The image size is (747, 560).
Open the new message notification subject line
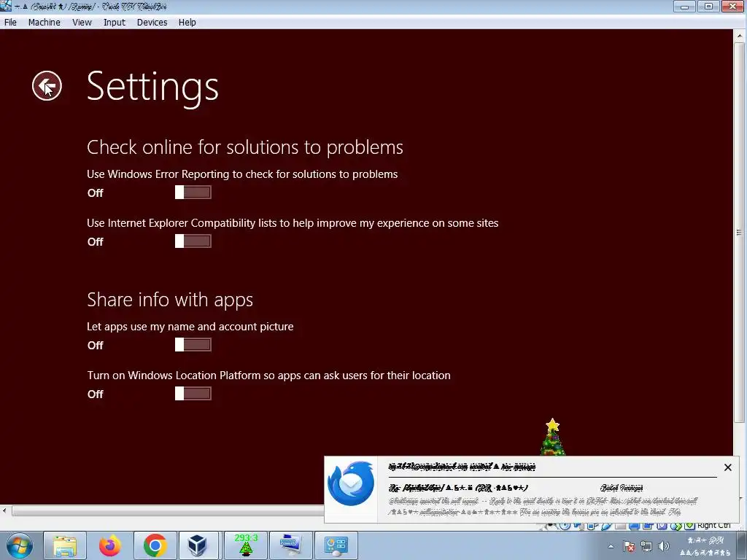458,488
